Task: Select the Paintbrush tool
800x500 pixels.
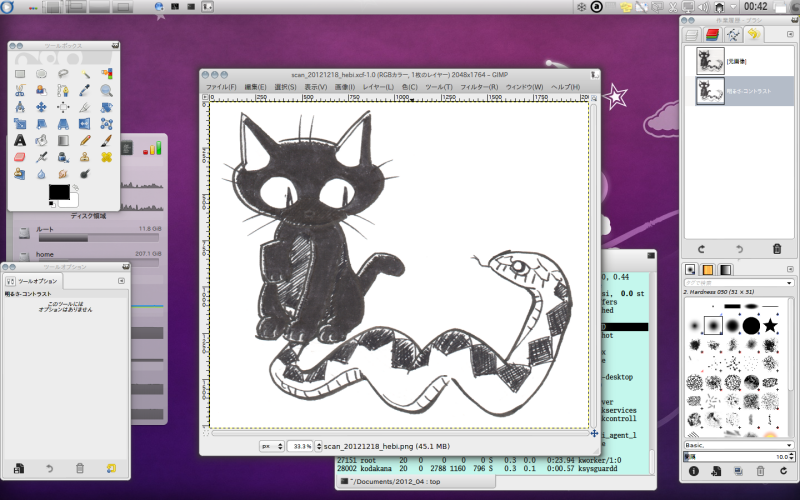Action: (x=106, y=140)
